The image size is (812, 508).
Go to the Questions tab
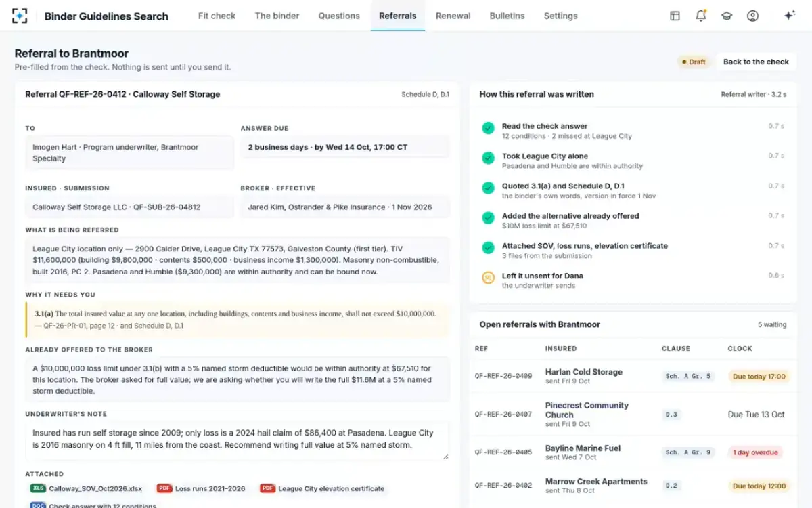(x=339, y=16)
